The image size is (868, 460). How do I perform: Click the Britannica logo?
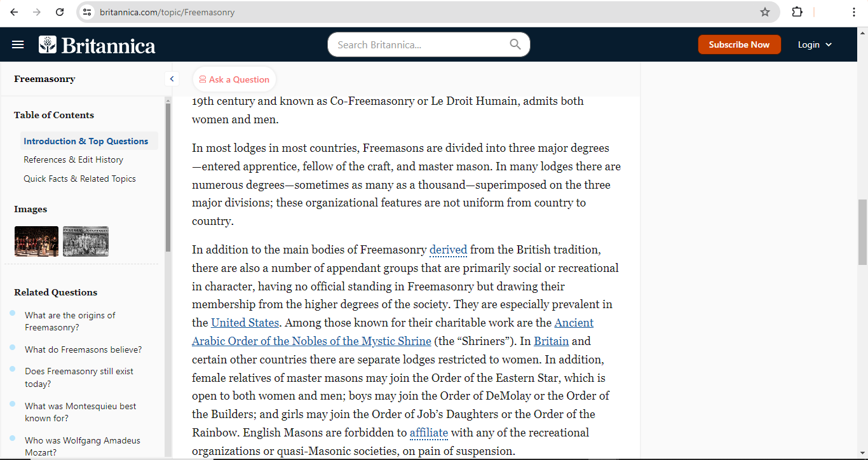(x=97, y=45)
